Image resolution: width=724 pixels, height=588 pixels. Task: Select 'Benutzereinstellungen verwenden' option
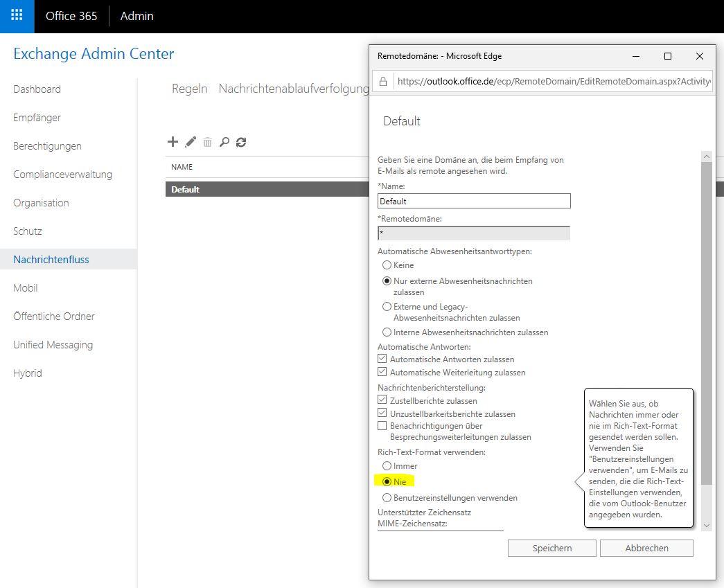387,497
